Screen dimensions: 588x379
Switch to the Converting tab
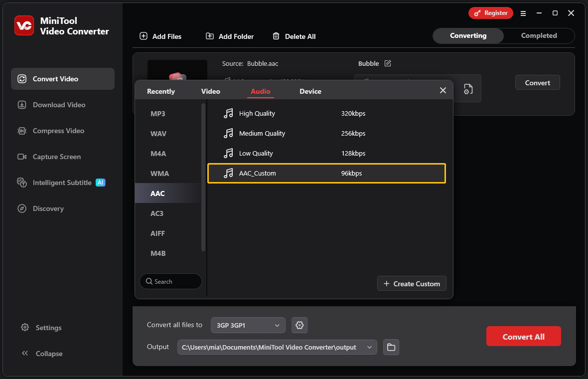tap(468, 35)
